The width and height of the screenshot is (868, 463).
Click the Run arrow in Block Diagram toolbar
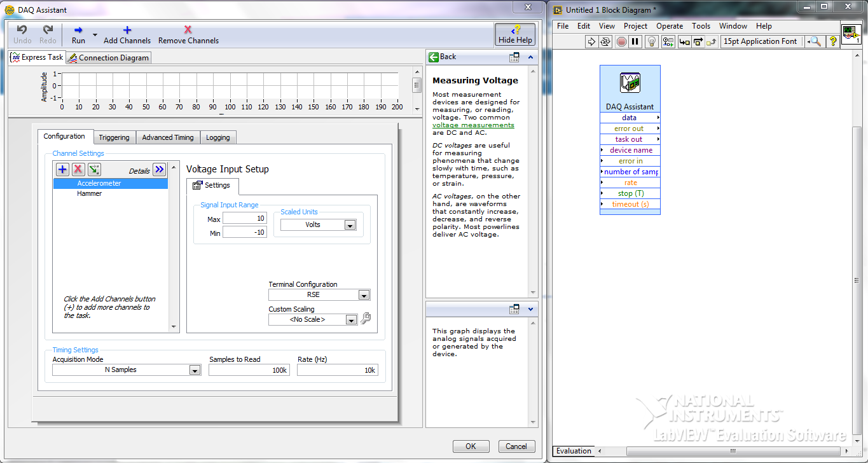coord(591,41)
